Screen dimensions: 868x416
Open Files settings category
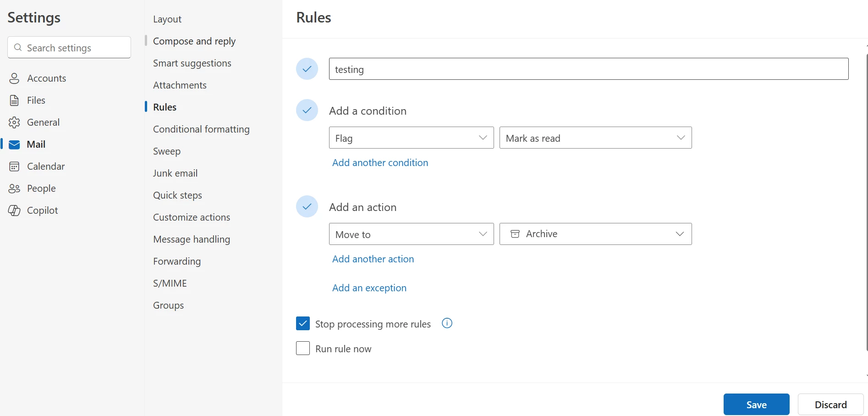36,100
